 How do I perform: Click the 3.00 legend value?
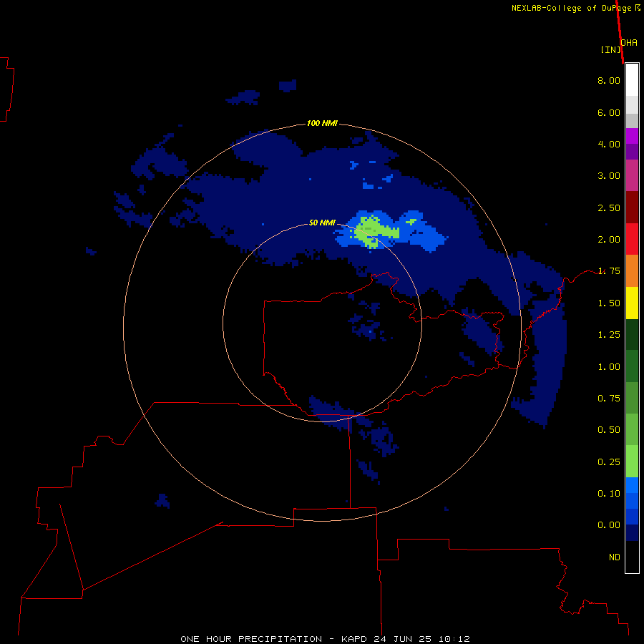pos(609,176)
